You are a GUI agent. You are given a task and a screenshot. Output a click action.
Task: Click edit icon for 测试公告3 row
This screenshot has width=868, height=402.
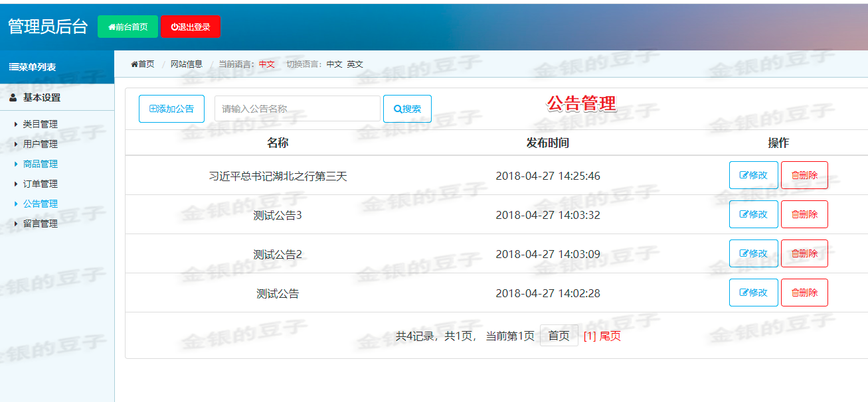pos(744,215)
